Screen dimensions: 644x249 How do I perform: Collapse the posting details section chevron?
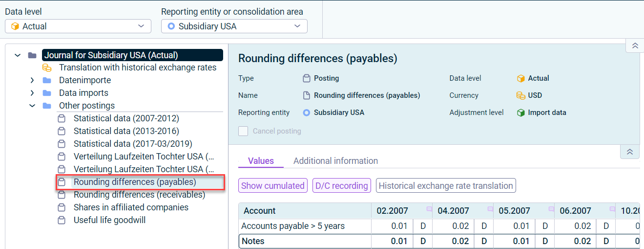(630, 152)
